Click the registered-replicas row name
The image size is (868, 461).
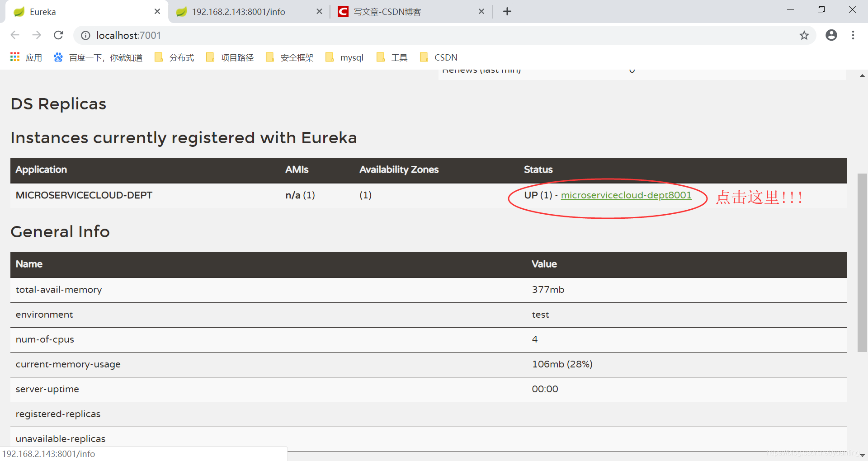coord(58,414)
